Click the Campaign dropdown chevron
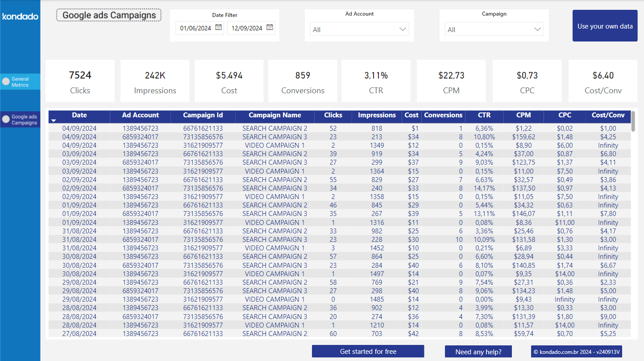Viewport: 644px width, 361px height. 538,28
